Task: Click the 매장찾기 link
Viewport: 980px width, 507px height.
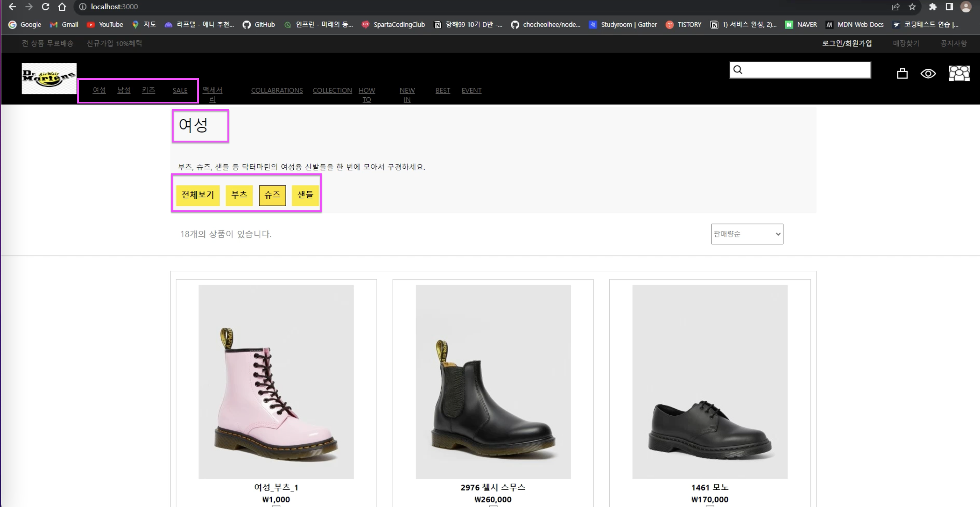Action: pos(906,43)
